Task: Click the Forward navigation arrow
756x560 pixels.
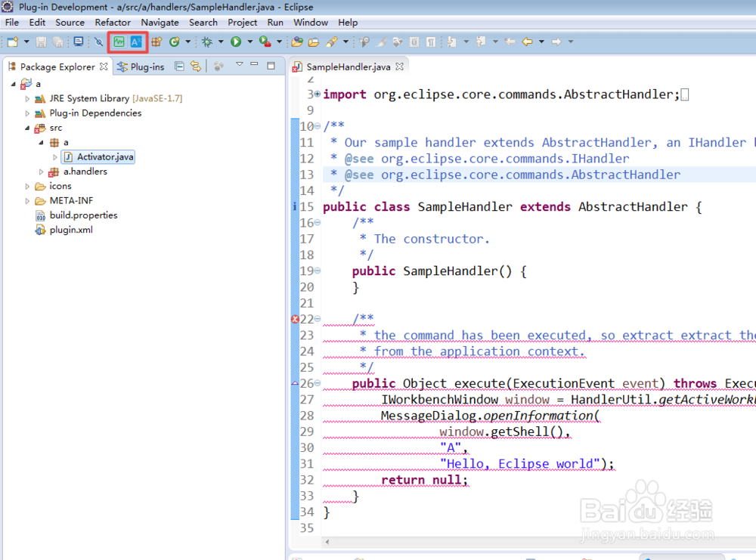Action: click(556, 42)
